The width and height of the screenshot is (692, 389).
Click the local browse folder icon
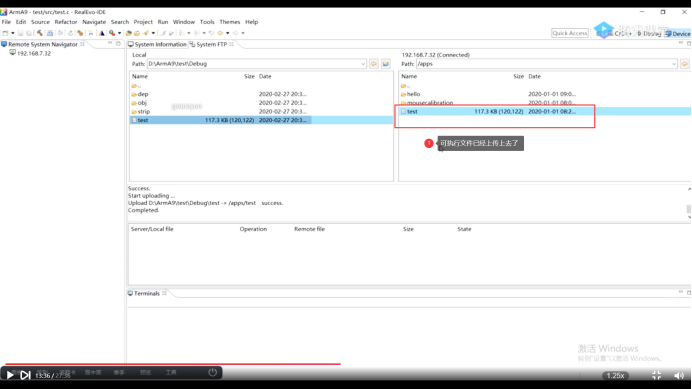[x=386, y=64]
